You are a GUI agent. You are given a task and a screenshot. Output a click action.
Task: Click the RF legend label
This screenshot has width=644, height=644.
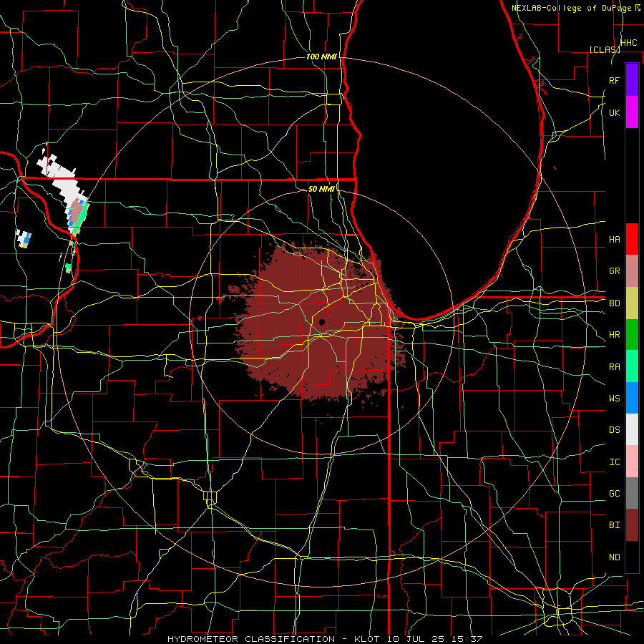614,80
